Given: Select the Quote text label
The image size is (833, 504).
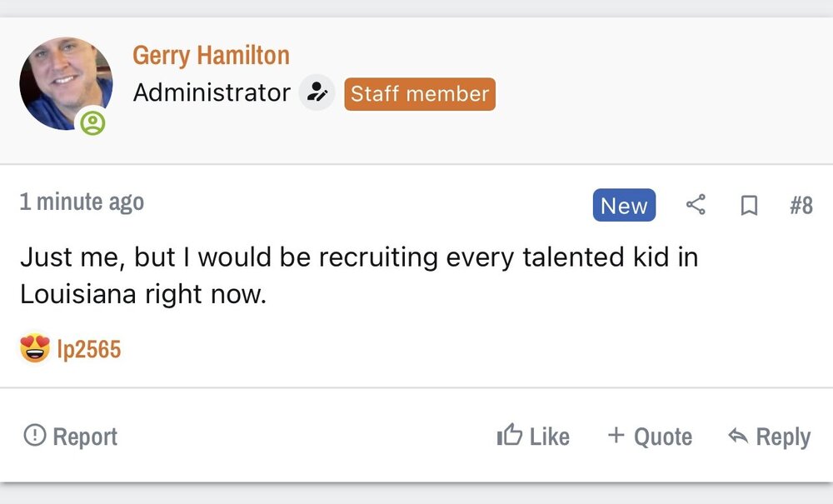Looking at the screenshot, I should [x=663, y=437].
